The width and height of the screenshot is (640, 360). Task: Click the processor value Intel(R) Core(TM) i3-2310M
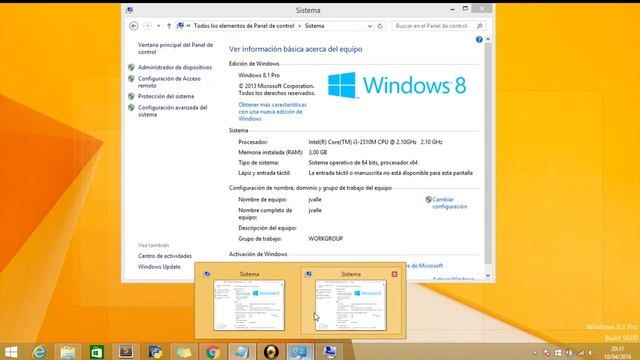pos(375,142)
